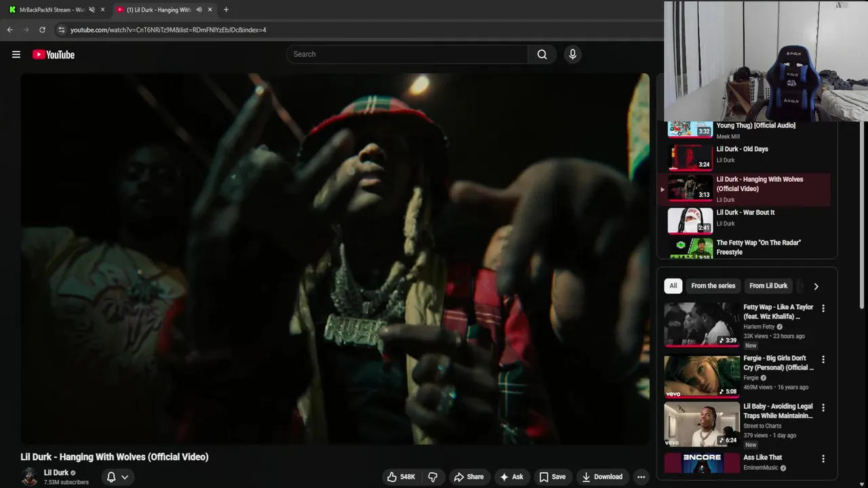The height and width of the screenshot is (488, 868).
Task: Click the browser back arrow
Action: (x=9, y=30)
